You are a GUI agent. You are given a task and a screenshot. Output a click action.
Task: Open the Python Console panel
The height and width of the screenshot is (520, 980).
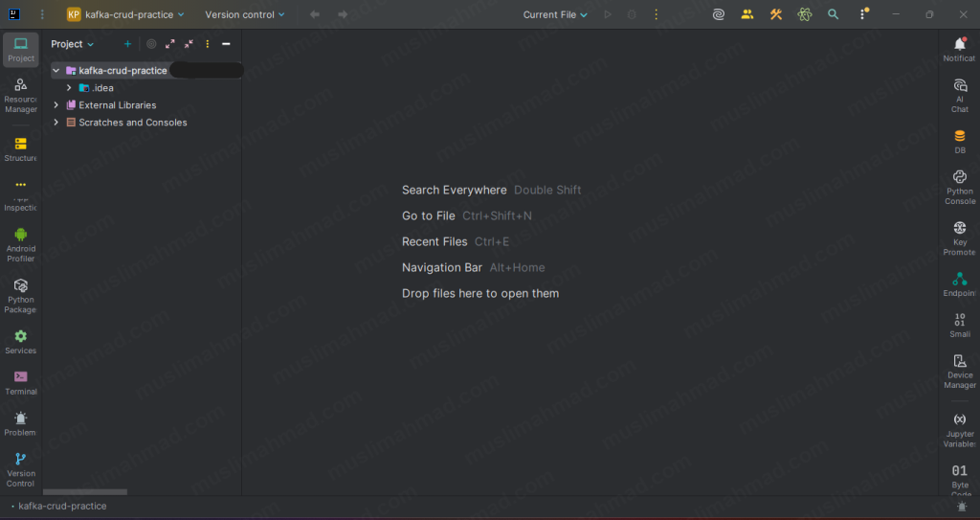(x=959, y=188)
